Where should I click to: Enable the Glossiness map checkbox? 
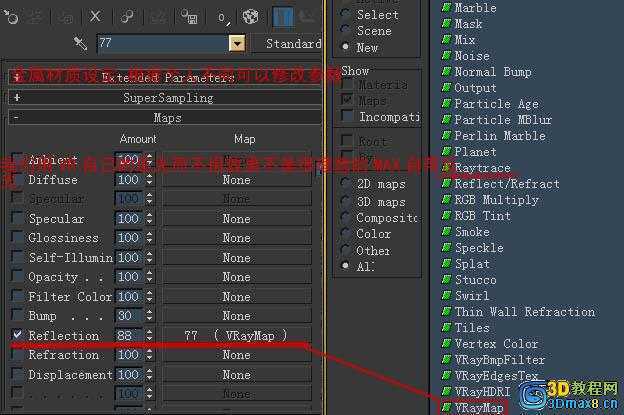click(17, 237)
